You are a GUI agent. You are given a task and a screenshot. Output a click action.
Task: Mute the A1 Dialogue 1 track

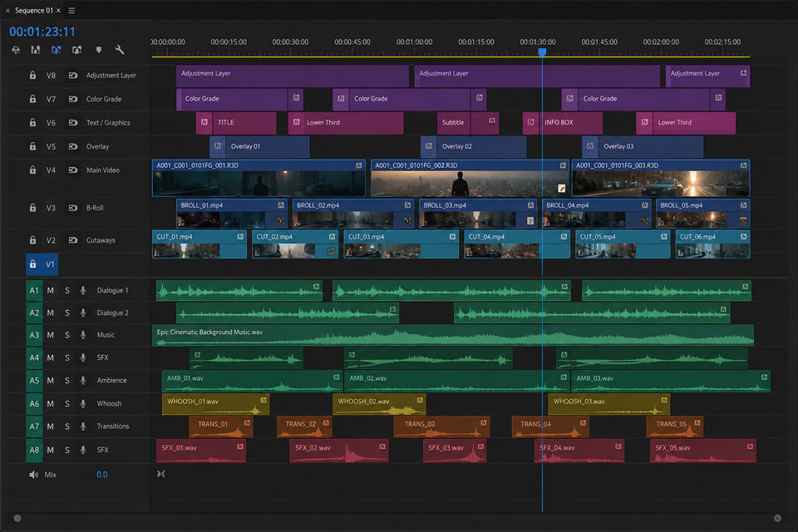51,290
